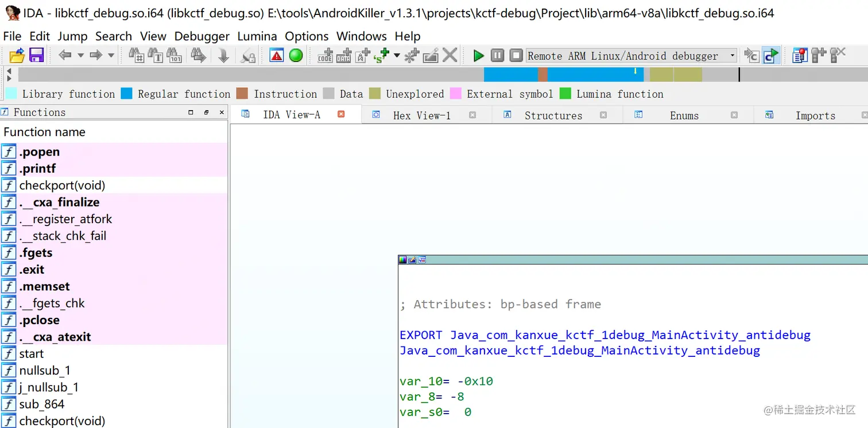This screenshot has height=428, width=868.
Task: Click the gray arrow C source icon
Action: 751,56
